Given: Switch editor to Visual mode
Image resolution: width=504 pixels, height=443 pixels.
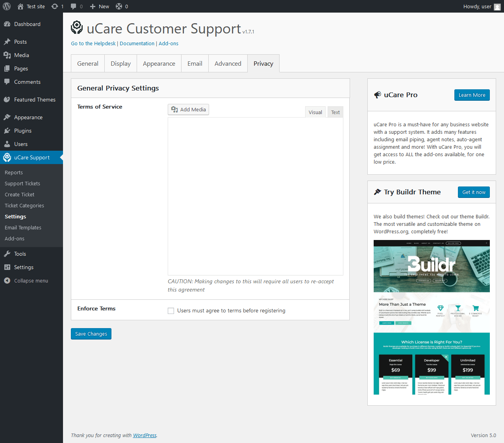Looking at the screenshot, I should click(315, 112).
